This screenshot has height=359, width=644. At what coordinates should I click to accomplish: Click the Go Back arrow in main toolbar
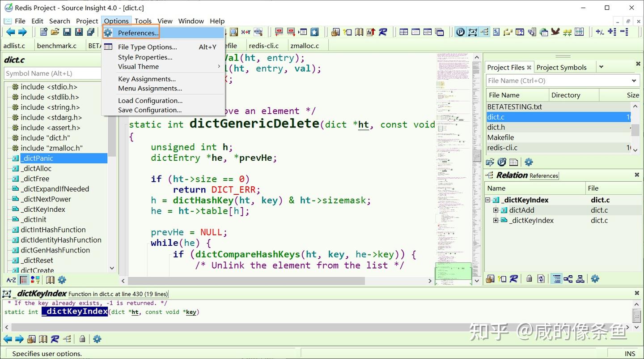(x=10, y=32)
